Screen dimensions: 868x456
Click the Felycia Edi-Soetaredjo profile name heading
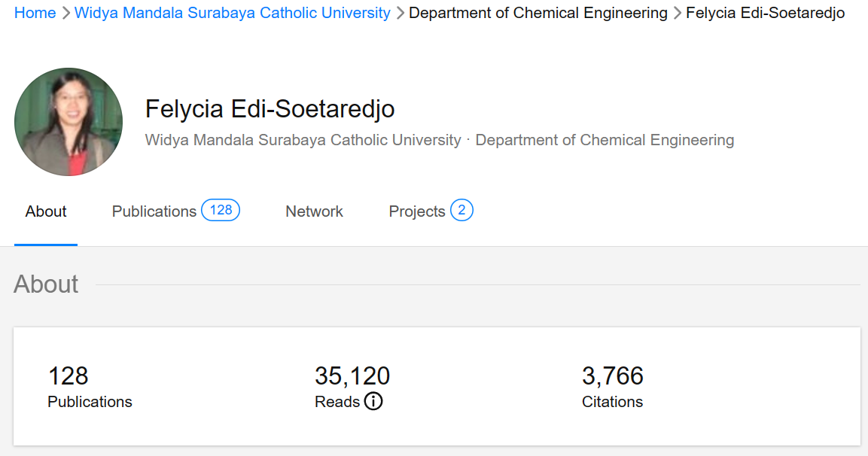[270, 109]
